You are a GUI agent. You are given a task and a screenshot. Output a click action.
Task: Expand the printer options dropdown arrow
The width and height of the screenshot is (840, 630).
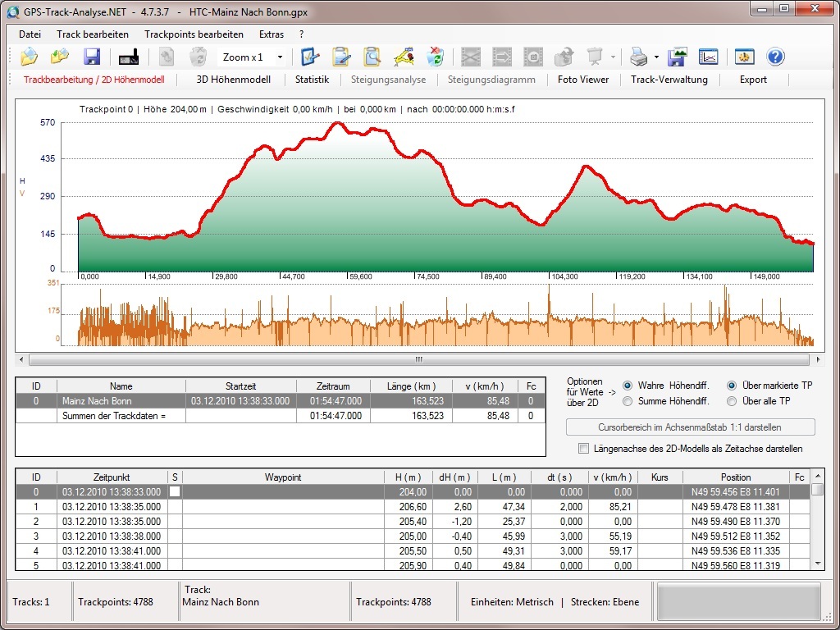(x=656, y=57)
